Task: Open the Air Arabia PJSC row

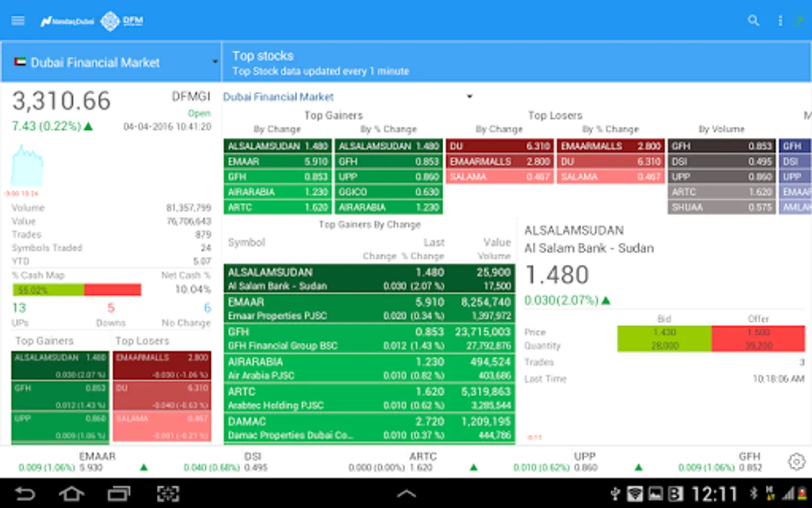Action: (369, 369)
